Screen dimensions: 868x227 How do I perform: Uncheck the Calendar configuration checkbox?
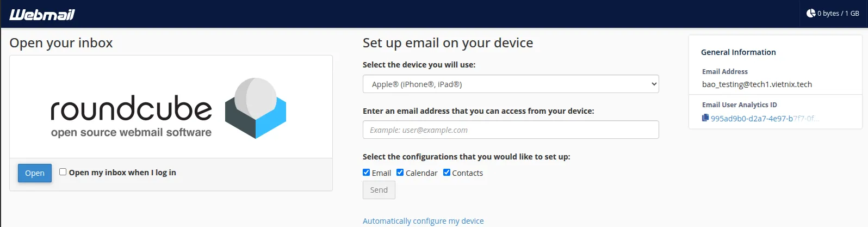[400, 173]
